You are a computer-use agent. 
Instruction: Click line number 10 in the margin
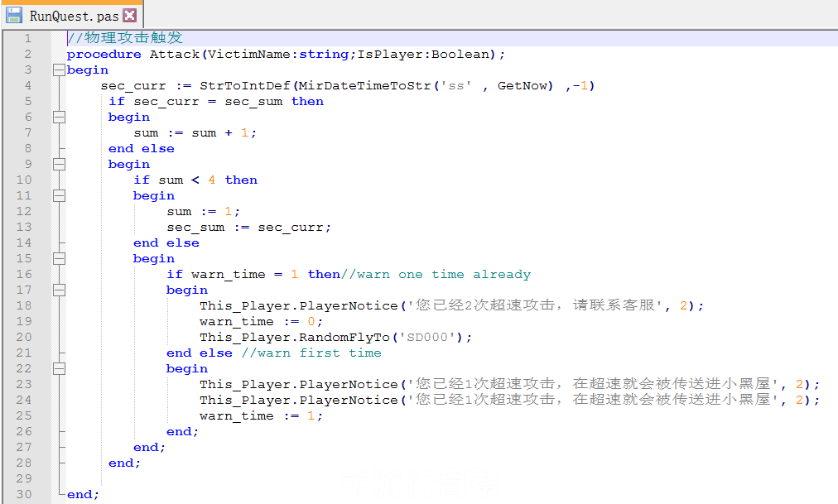pos(24,180)
